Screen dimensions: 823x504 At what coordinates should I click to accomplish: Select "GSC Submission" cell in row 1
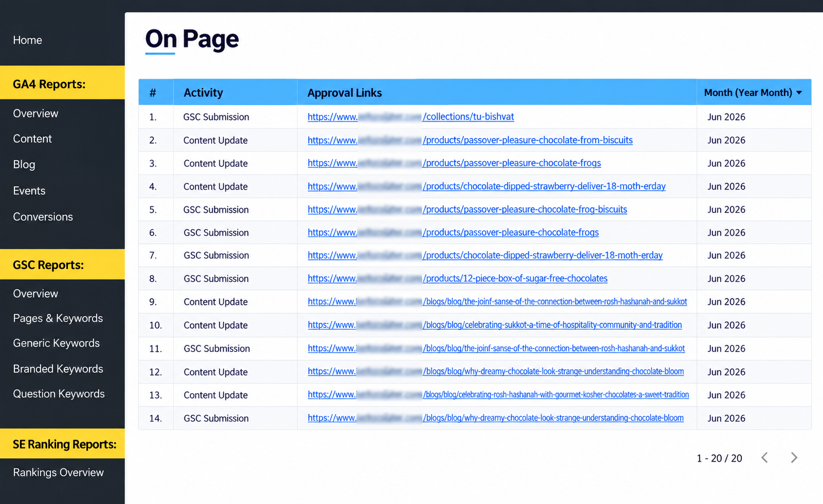tap(216, 117)
